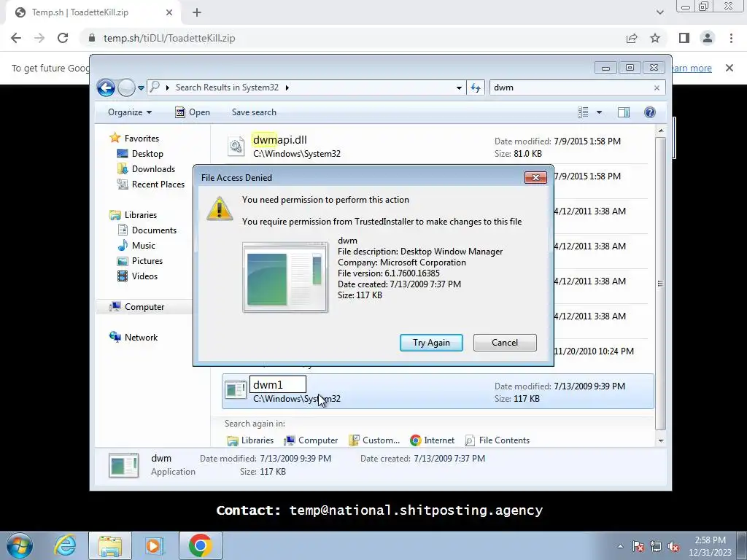This screenshot has width=747, height=560.
Task: Click the Explorer back arrow button
Action: click(x=106, y=87)
